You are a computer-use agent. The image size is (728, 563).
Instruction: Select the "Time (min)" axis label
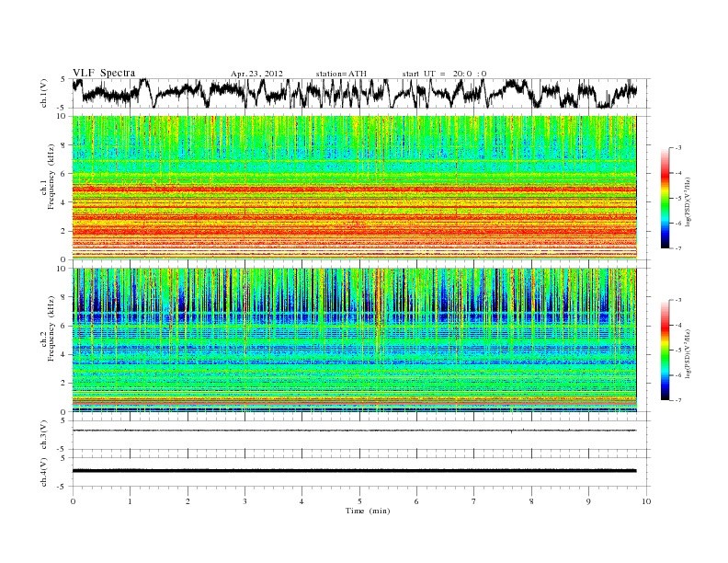coord(368,511)
